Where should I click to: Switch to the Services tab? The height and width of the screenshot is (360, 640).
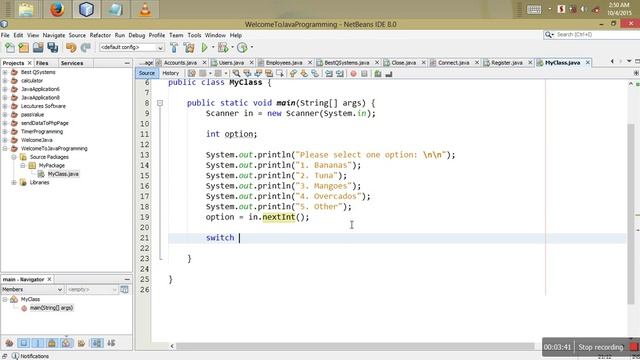(x=72, y=63)
